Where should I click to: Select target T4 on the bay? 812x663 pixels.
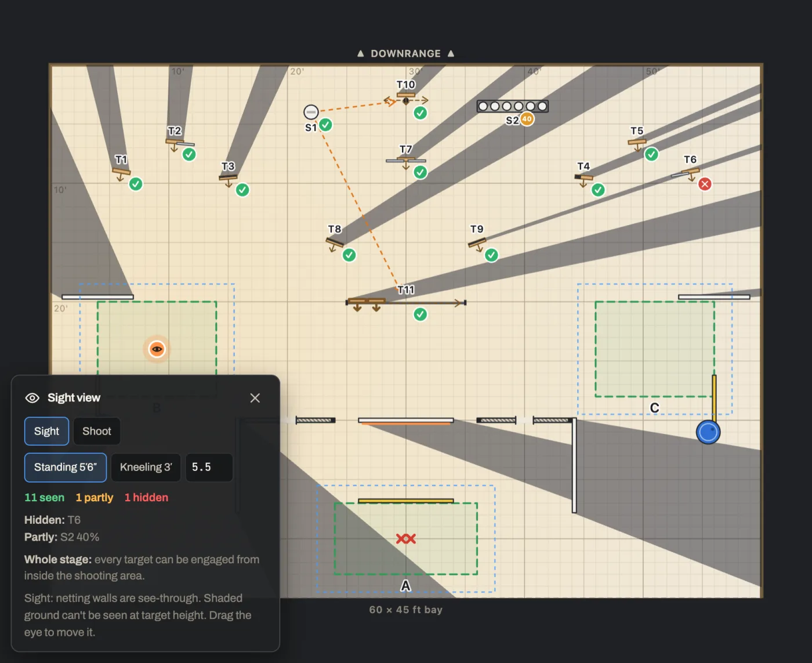[583, 177]
